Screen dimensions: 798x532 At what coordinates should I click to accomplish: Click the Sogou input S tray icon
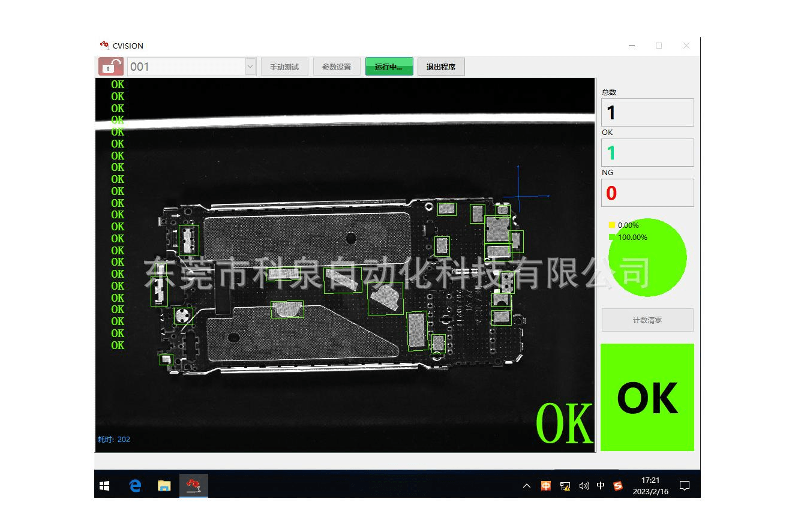[x=618, y=486]
